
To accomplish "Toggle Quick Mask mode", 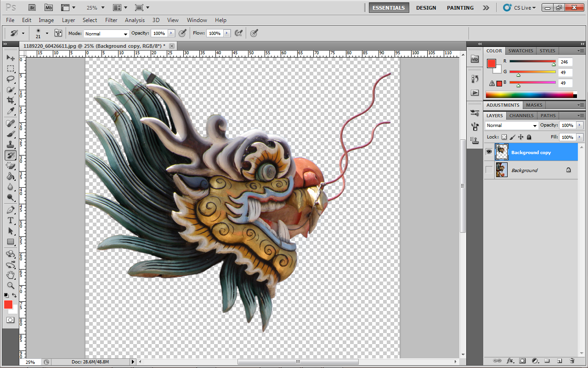I will click(10, 320).
